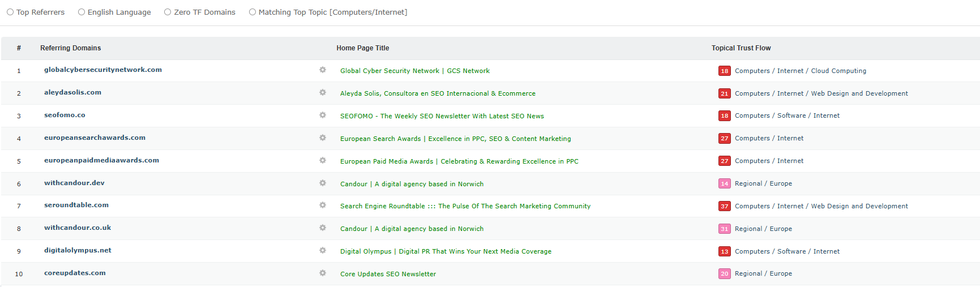Click gear icon for globalcybersecuritynetwork.com row
This screenshot has width=980, height=287.
(323, 70)
